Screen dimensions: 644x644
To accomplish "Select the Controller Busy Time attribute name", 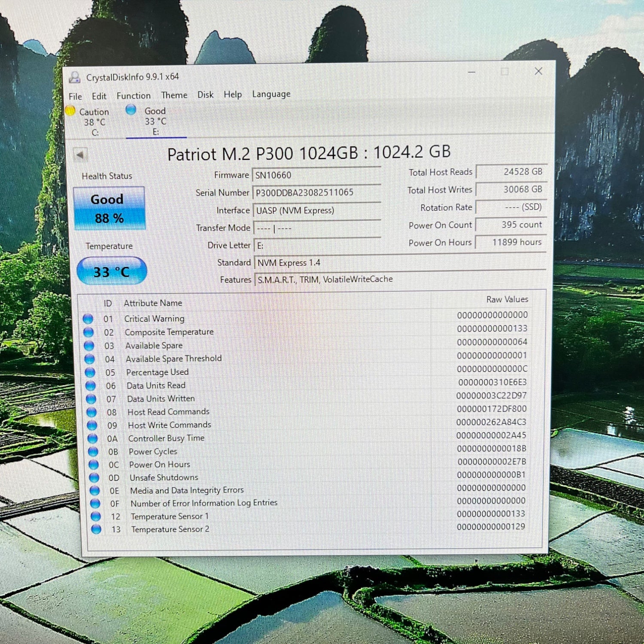I will tap(166, 438).
